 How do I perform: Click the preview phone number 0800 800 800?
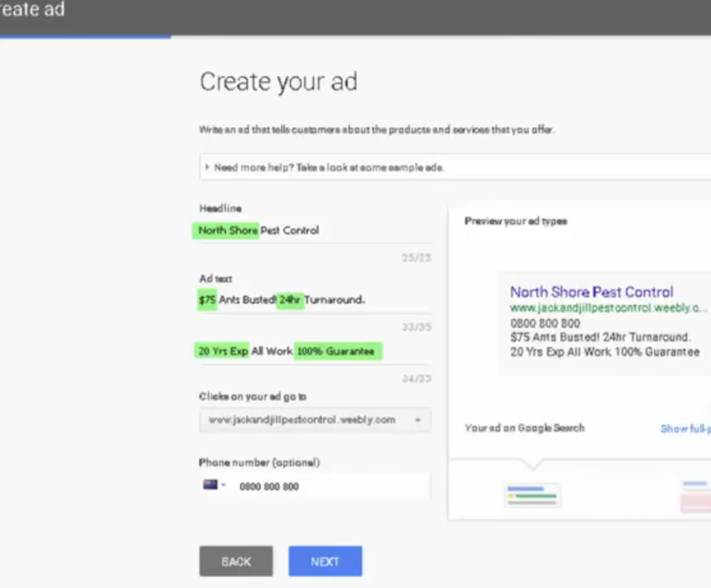pyautogui.click(x=545, y=324)
